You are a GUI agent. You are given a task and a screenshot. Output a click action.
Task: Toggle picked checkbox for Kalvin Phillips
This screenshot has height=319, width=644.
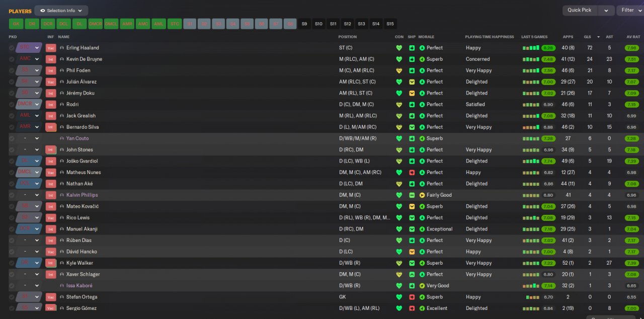(x=12, y=195)
